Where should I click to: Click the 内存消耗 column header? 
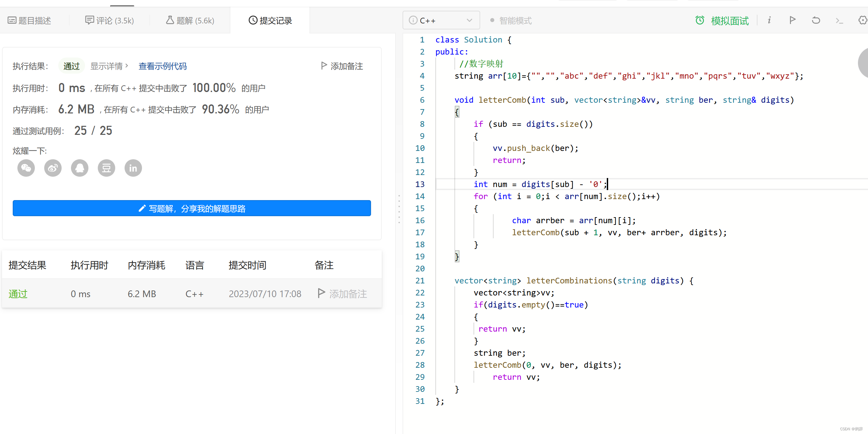tap(146, 265)
